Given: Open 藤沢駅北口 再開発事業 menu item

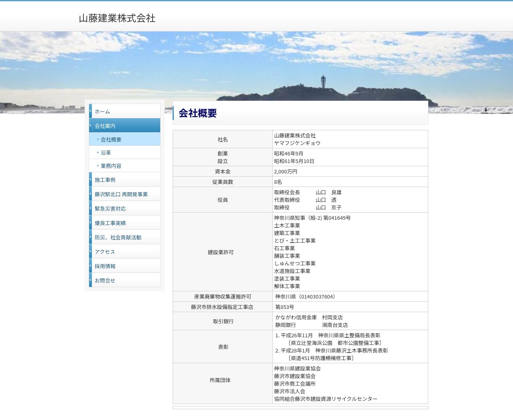Looking at the screenshot, I should (x=125, y=194).
